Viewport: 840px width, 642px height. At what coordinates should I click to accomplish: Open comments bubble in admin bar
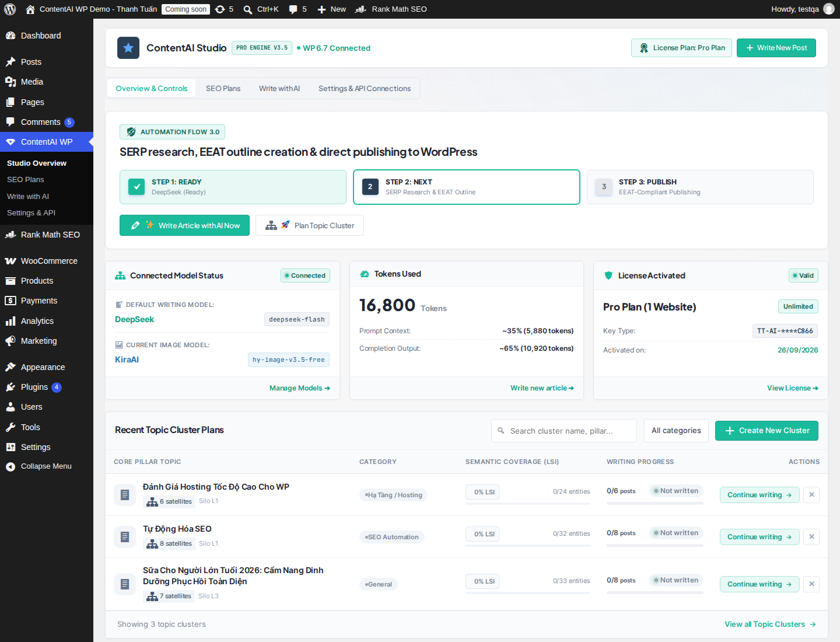(x=298, y=9)
